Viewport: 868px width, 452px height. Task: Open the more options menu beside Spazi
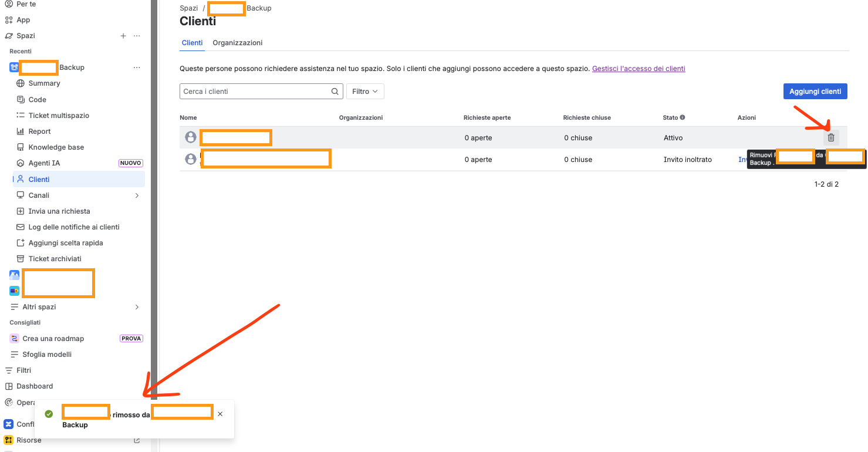click(137, 36)
